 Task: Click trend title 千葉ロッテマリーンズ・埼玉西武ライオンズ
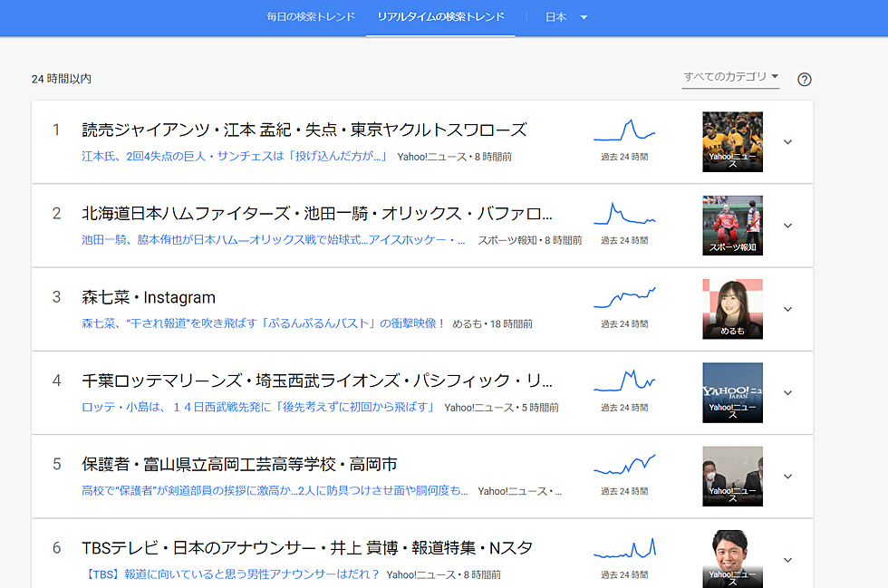316,381
